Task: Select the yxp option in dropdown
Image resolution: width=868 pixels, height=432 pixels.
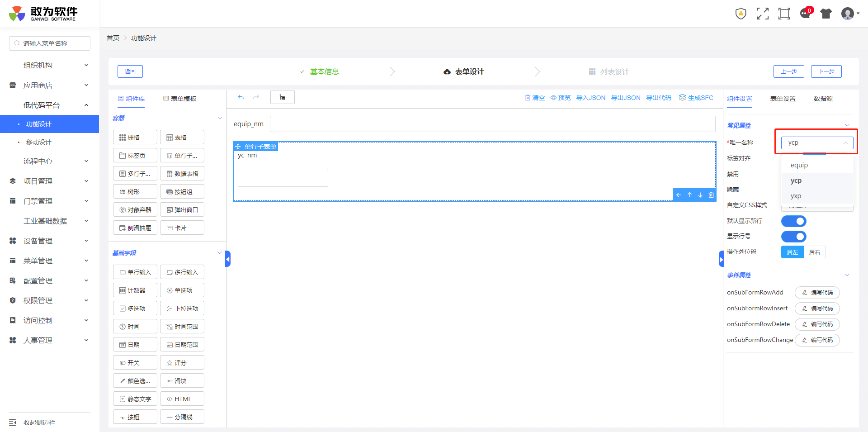Action: pos(796,196)
